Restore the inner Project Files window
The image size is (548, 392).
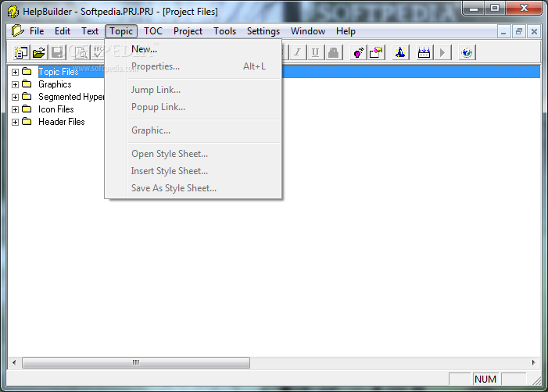point(519,32)
